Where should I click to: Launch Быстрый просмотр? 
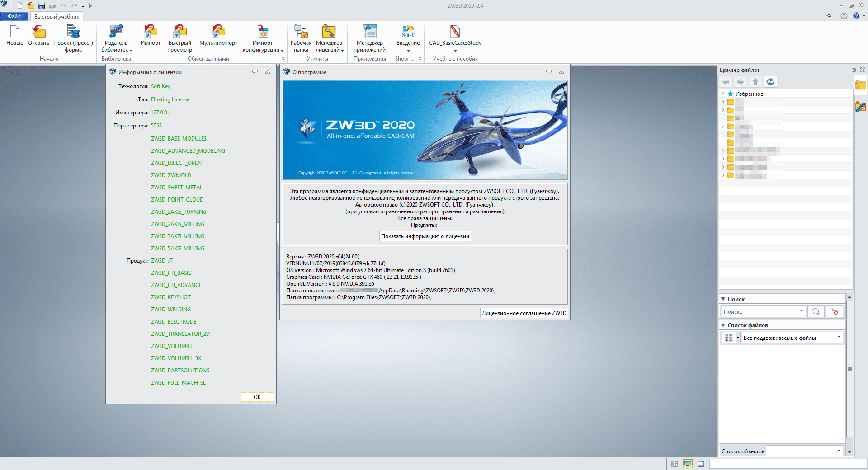coord(180,39)
